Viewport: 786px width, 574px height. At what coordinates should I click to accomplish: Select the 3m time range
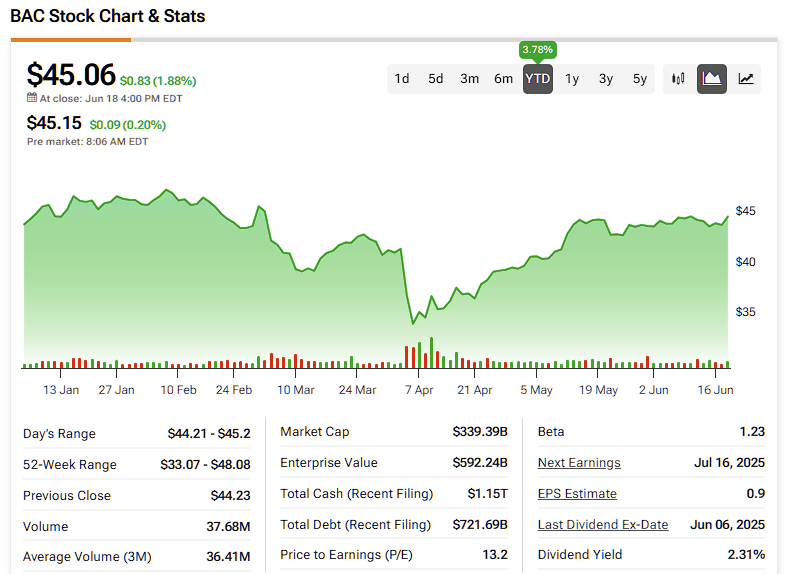[469, 79]
